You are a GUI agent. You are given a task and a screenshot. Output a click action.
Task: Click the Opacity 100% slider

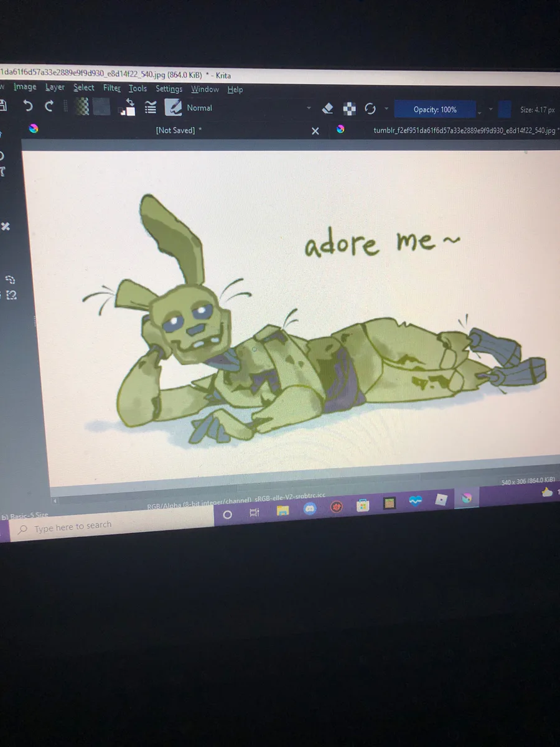[435, 110]
